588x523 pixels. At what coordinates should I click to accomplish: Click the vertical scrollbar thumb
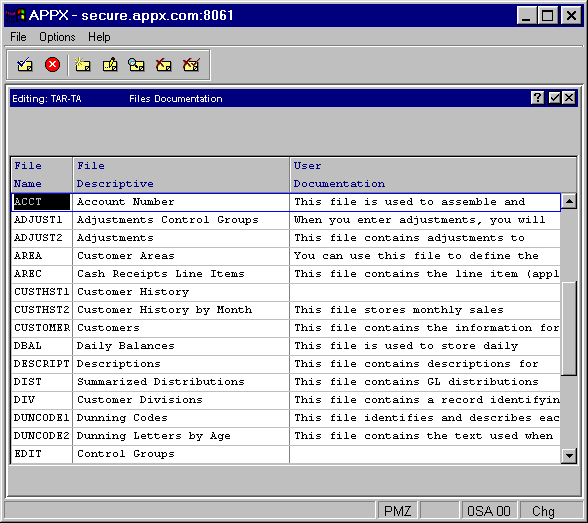[569, 328]
